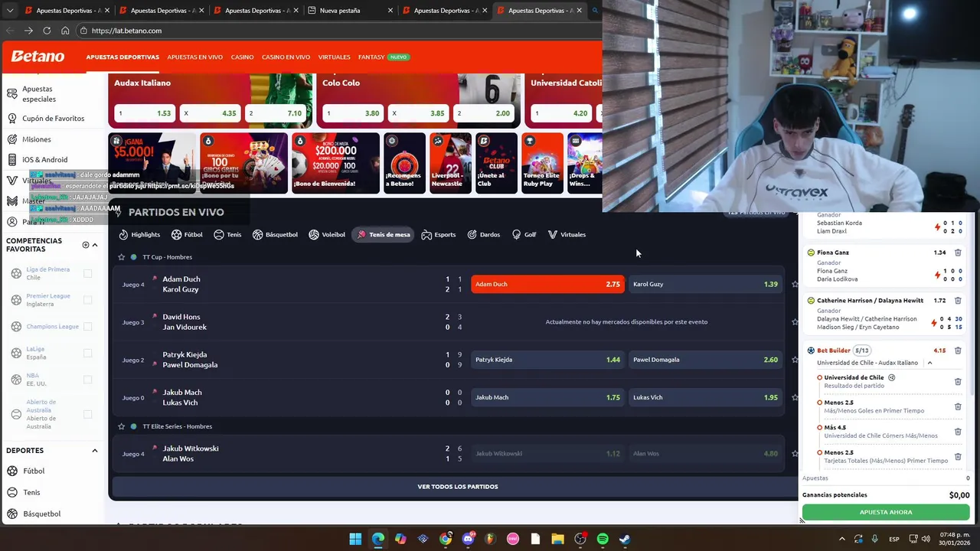Reload the browser page

tap(47, 31)
